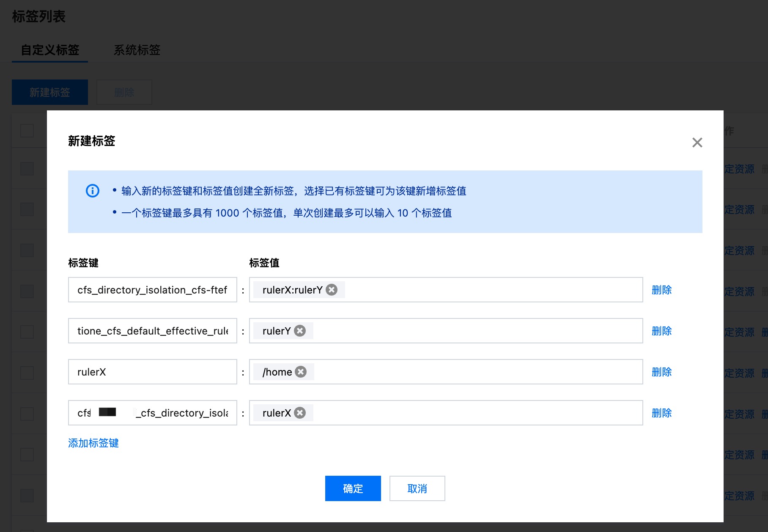
Task: Add another tag key with 添加标签键
Action: click(93, 443)
